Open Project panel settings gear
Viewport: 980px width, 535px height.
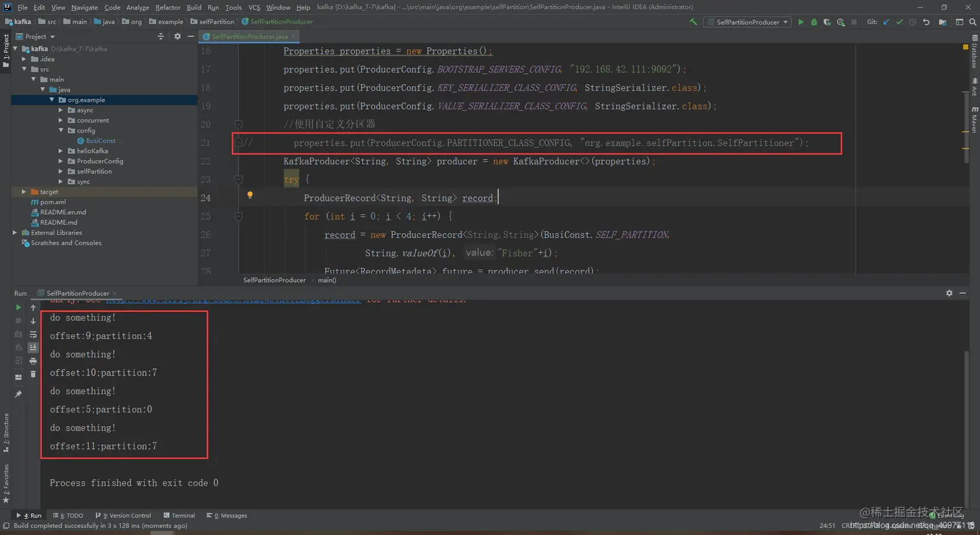click(x=178, y=36)
